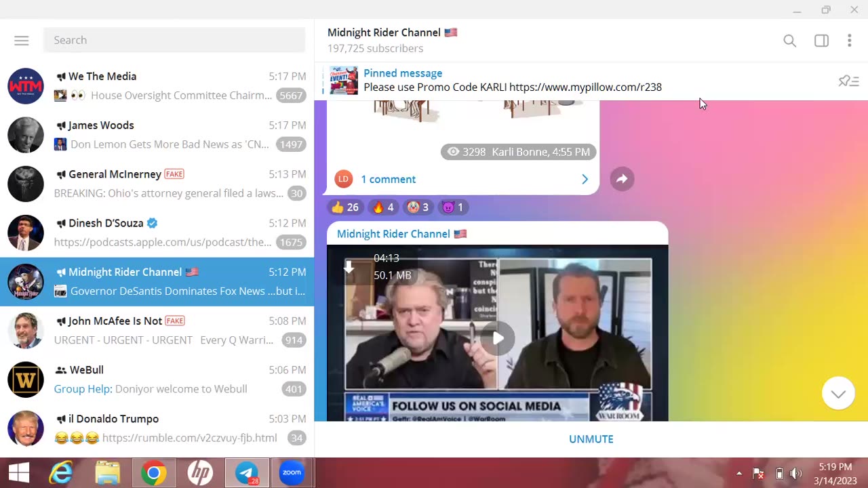
Task: Click We The Media WTM avatar
Action: tap(26, 86)
